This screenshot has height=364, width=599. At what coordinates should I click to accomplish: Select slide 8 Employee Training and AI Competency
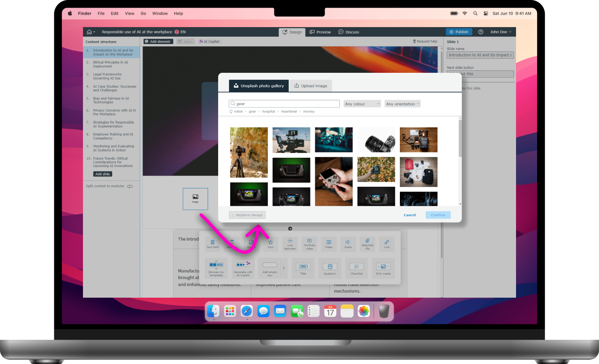pyautogui.click(x=112, y=136)
